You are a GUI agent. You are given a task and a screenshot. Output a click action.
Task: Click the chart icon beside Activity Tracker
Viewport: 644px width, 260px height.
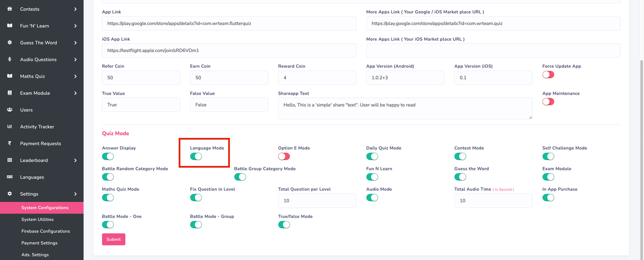10,127
